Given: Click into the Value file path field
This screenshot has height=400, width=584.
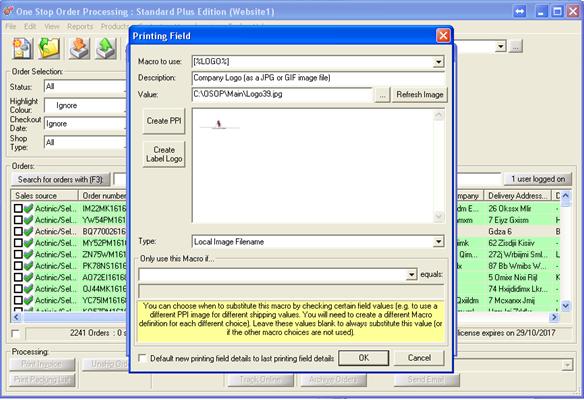Looking at the screenshot, I should pyautogui.click(x=282, y=95).
